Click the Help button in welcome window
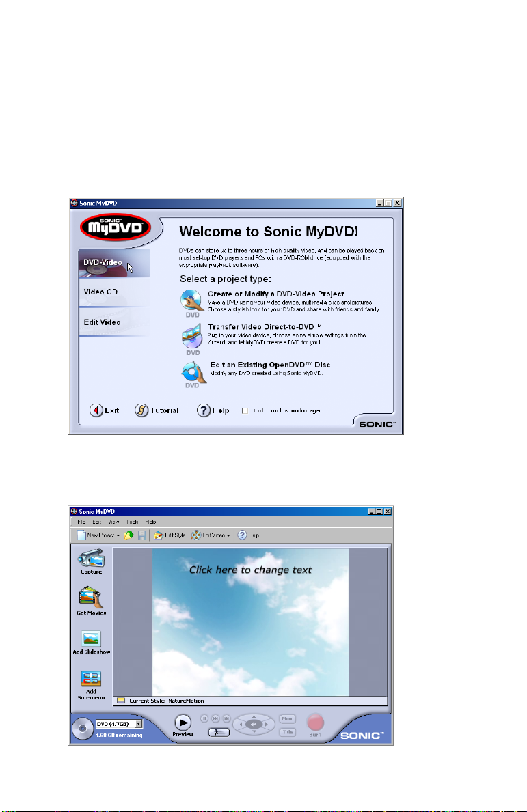The height and width of the screenshot is (812, 527). pos(213,410)
